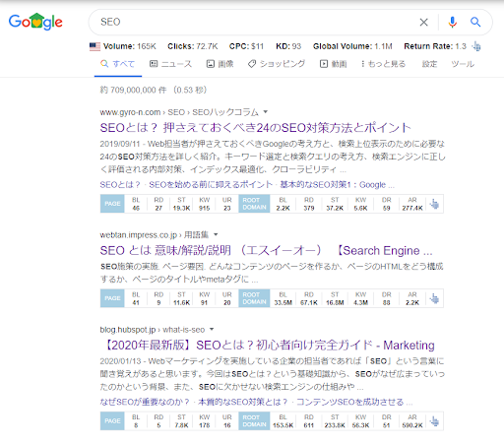Follow sitelink 本質的なSEO対策とは？
This screenshot has width=504, height=444.
click(x=243, y=402)
